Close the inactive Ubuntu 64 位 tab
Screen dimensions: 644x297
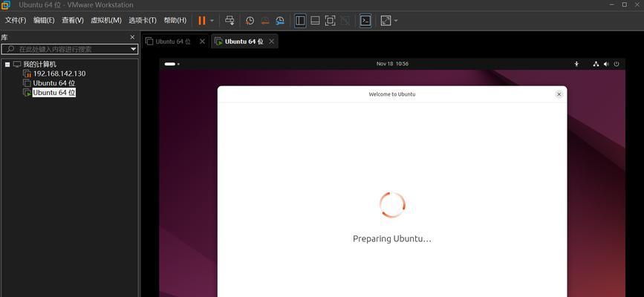pyautogui.click(x=202, y=42)
